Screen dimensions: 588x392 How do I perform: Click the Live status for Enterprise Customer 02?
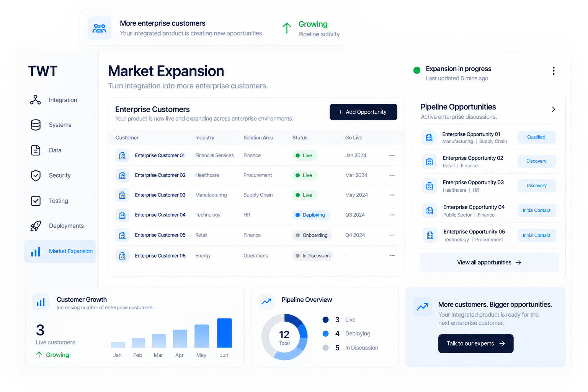(304, 175)
